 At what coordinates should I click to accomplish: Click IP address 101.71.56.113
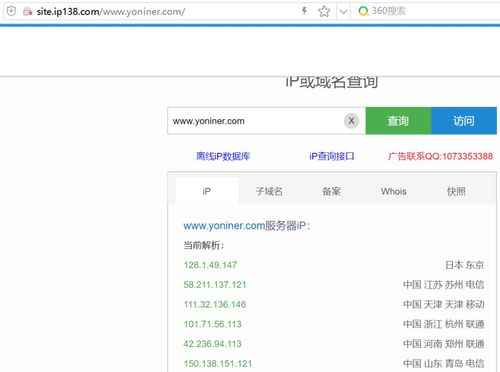213,324
